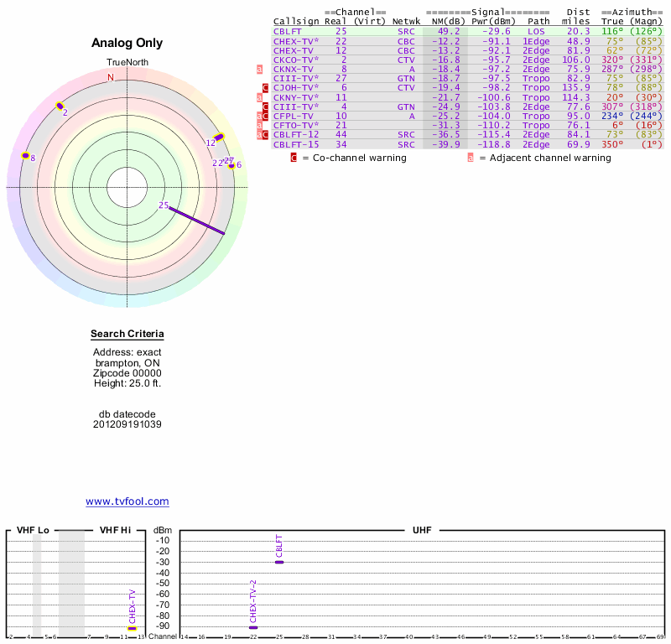Click the red co-channel warning legend icon
The width and height of the screenshot is (671, 644).
tap(294, 157)
